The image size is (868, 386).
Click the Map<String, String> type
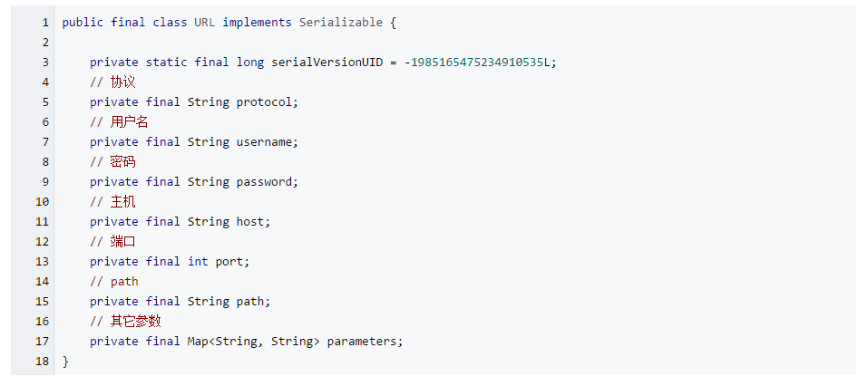(x=254, y=342)
